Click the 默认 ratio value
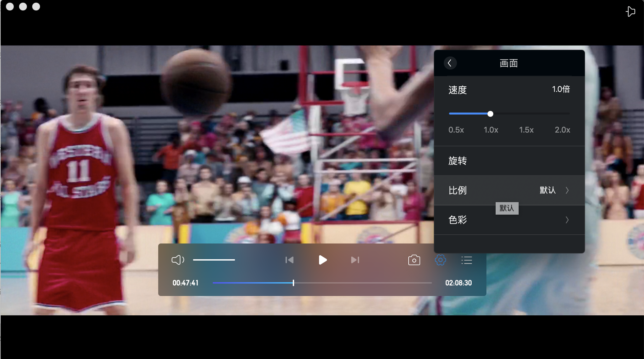 pos(548,190)
